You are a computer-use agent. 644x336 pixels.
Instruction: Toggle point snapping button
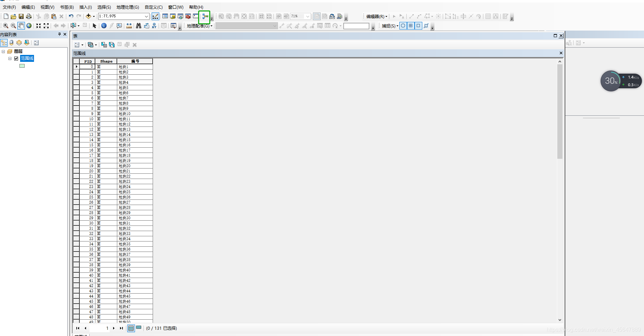point(403,26)
